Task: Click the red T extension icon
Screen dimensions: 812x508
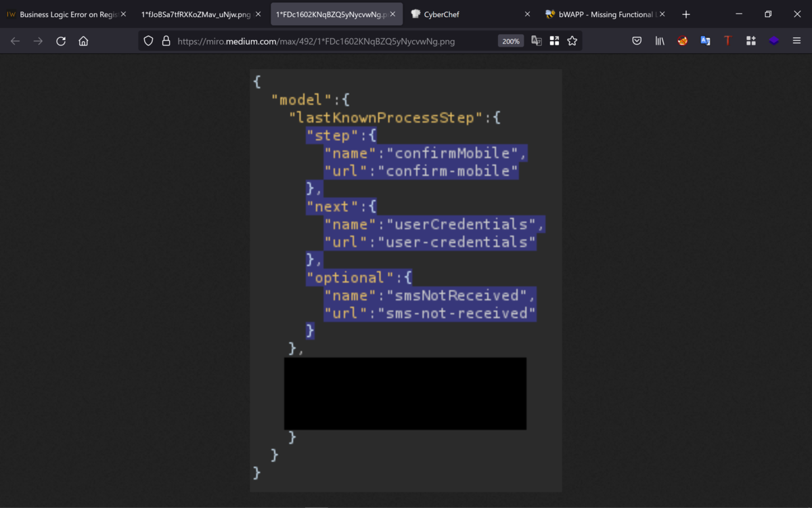Action: coord(728,41)
